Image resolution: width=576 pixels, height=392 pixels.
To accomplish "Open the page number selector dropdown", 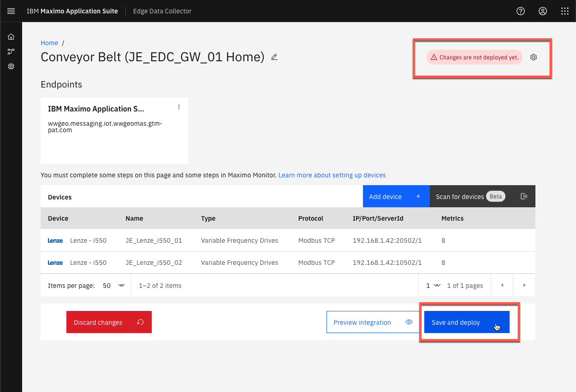I will pos(433,286).
